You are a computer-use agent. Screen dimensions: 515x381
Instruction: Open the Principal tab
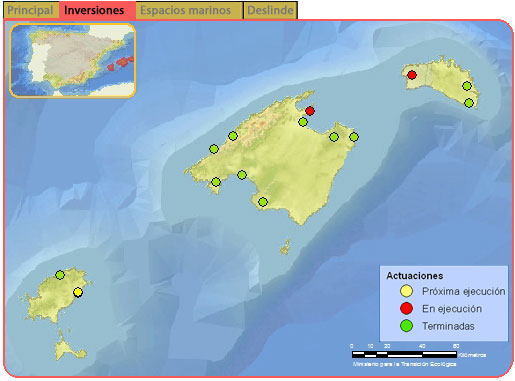pyautogui.click(x=31, y=10)
